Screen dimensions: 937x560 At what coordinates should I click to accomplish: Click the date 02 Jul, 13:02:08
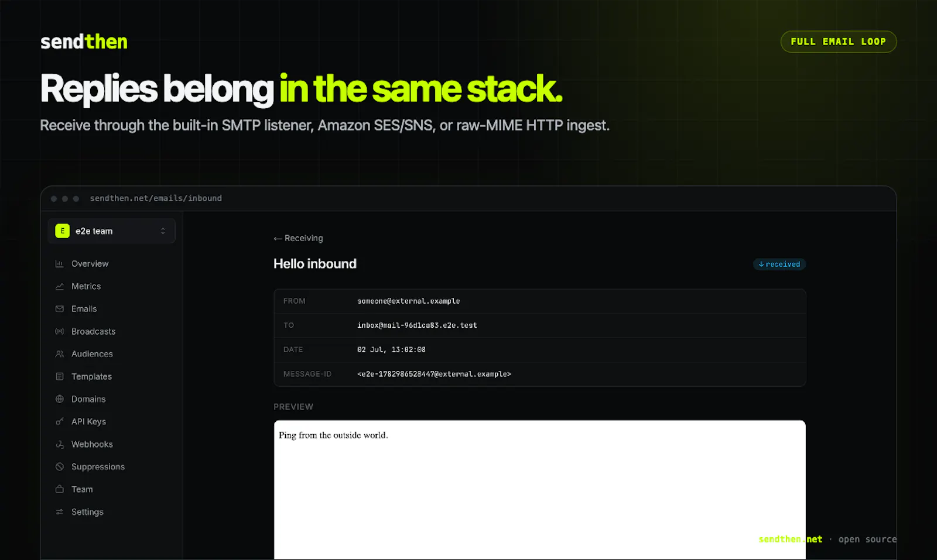point(391,350)
